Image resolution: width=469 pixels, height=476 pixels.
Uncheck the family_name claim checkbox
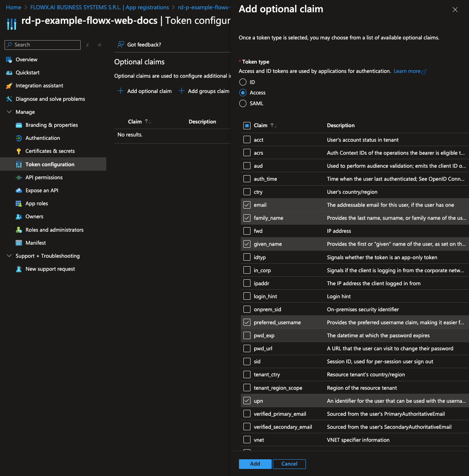pyautogui.click(x=247, y=218)
